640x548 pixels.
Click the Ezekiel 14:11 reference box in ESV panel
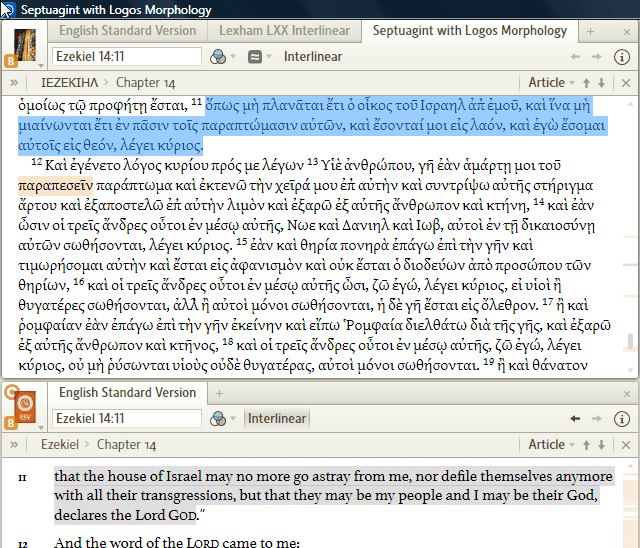(x=127, y=418)
